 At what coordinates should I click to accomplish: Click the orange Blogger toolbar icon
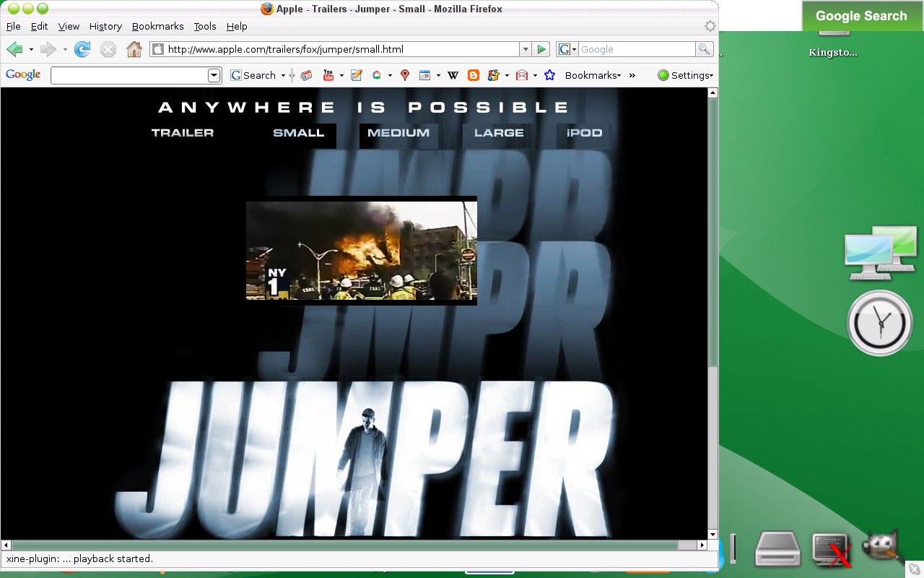(x=474, y=75)
